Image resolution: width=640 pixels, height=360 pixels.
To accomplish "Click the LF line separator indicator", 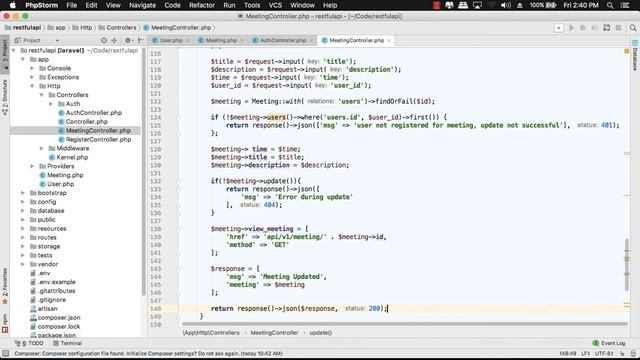I will [585, 353].
